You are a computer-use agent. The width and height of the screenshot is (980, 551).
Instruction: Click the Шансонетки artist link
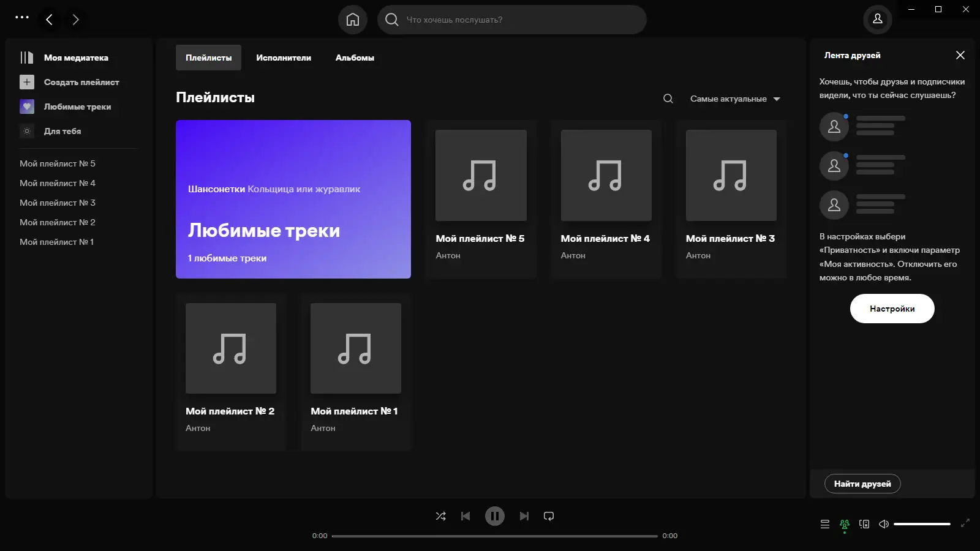click(216, 189)
